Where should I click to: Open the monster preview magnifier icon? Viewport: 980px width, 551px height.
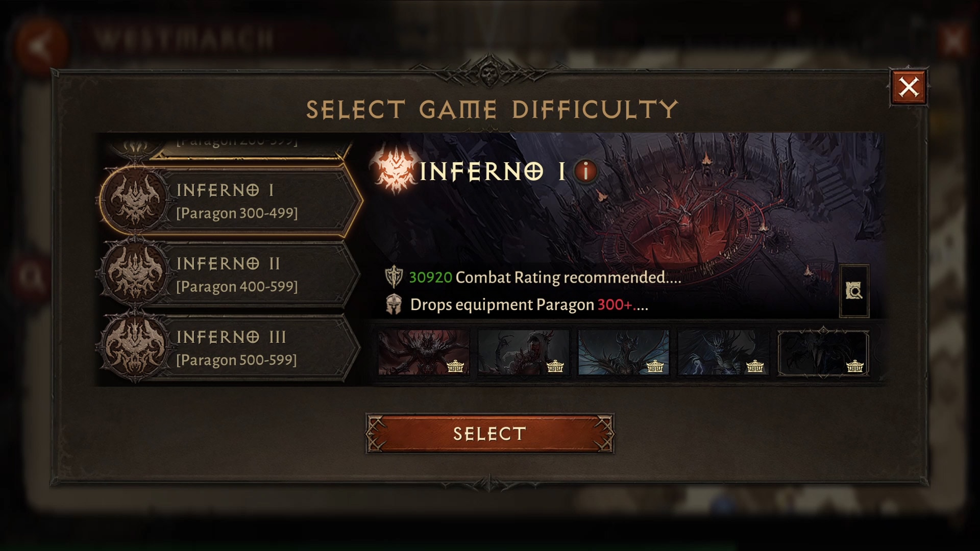coord(854,291)
